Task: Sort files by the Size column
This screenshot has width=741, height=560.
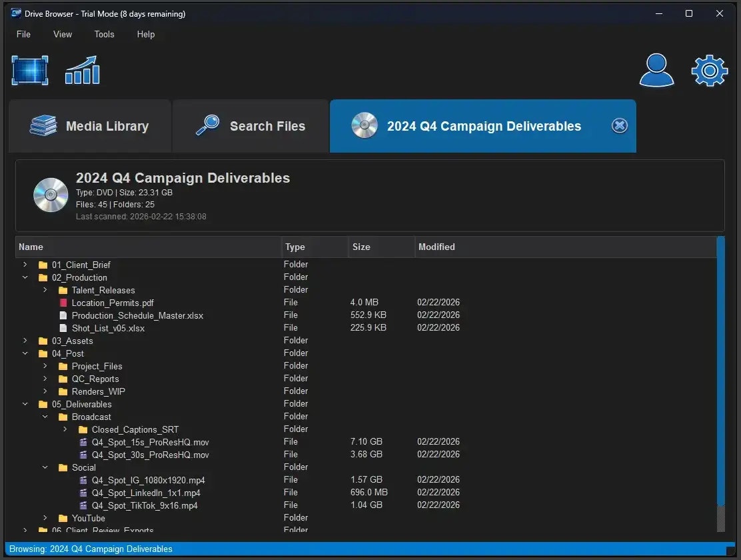Action: (x=361, y=247)
